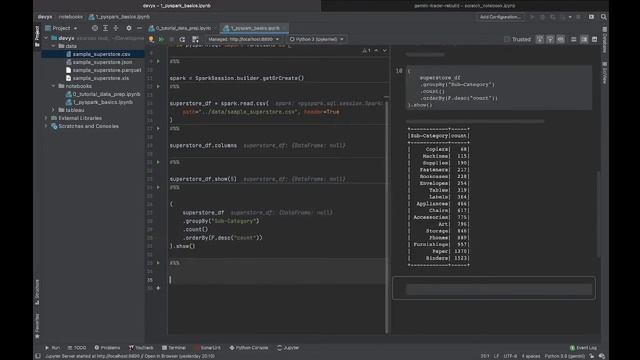
Task: Add a new cell with the gutter plus icon
Action: [x=158, y=288]
